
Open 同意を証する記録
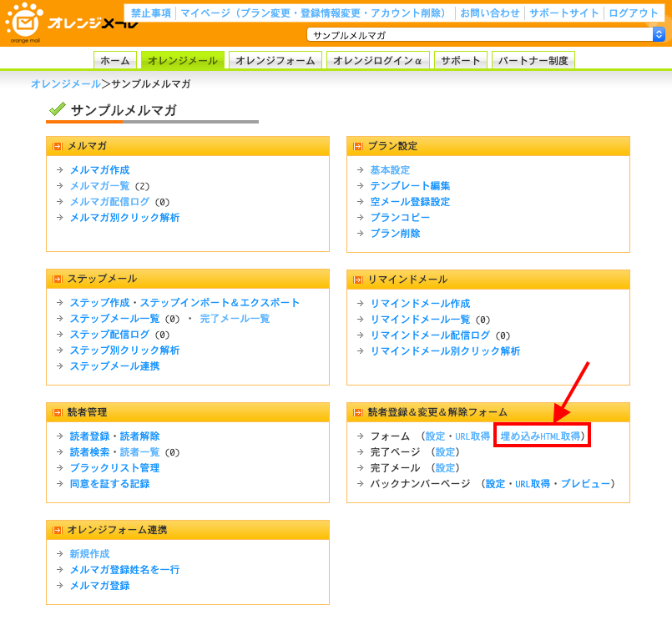tap(109, 484)
